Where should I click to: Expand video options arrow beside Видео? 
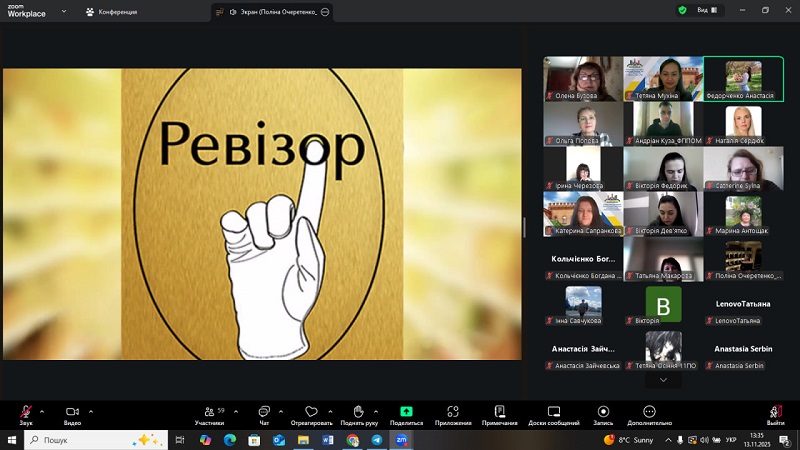pos(91,410)
